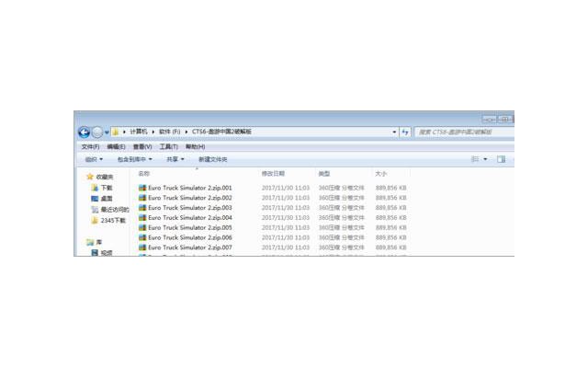
Task: Click 软件 (F:) in the address path
Action: click(169, 132)
